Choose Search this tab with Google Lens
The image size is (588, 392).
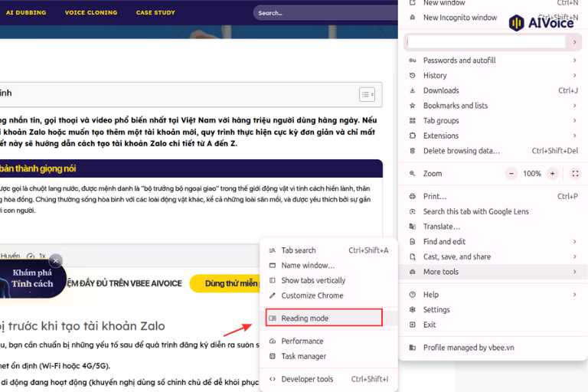pyautogui.click(x=493, y=211)
